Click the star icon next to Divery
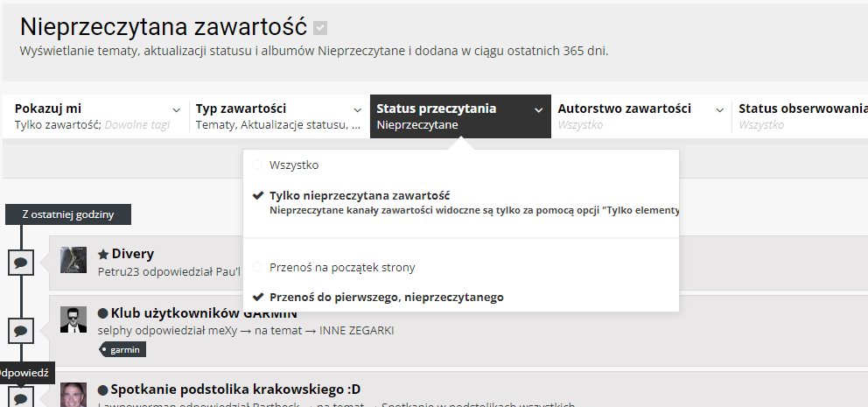 [103, 255]
